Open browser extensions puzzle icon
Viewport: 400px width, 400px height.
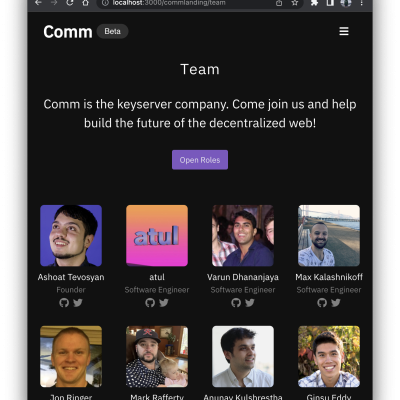(314, 3)
